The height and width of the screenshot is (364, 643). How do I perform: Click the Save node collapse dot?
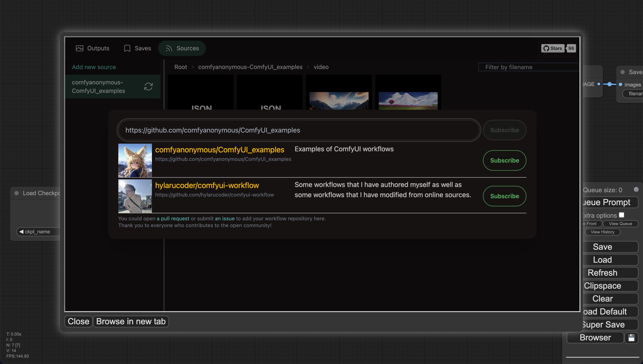[622, 72]
